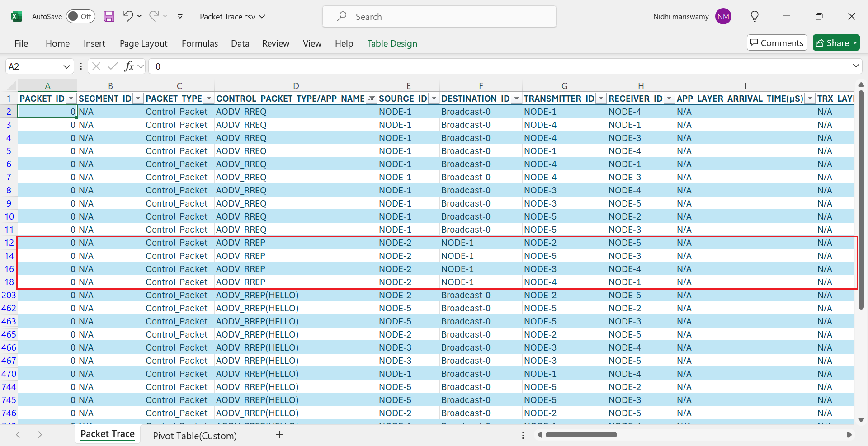Click the Redo arrow icon

154,16
